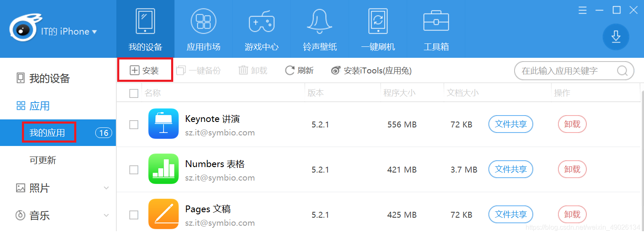The width and height of the screenshot is (644, 235).
Task: Click the Pages 文稿 app name
Action: (208, 209)
